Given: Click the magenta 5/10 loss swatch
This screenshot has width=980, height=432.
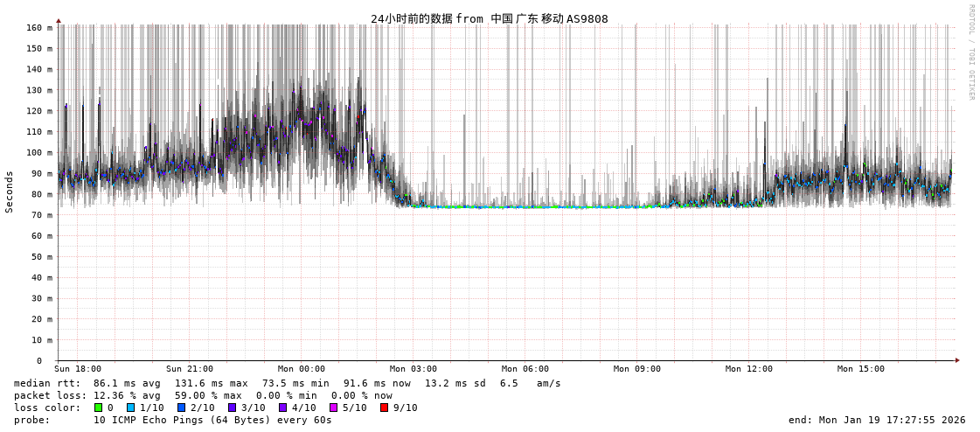Looking at the screenshot, I should pyautogui.click(x=333, y=408).
